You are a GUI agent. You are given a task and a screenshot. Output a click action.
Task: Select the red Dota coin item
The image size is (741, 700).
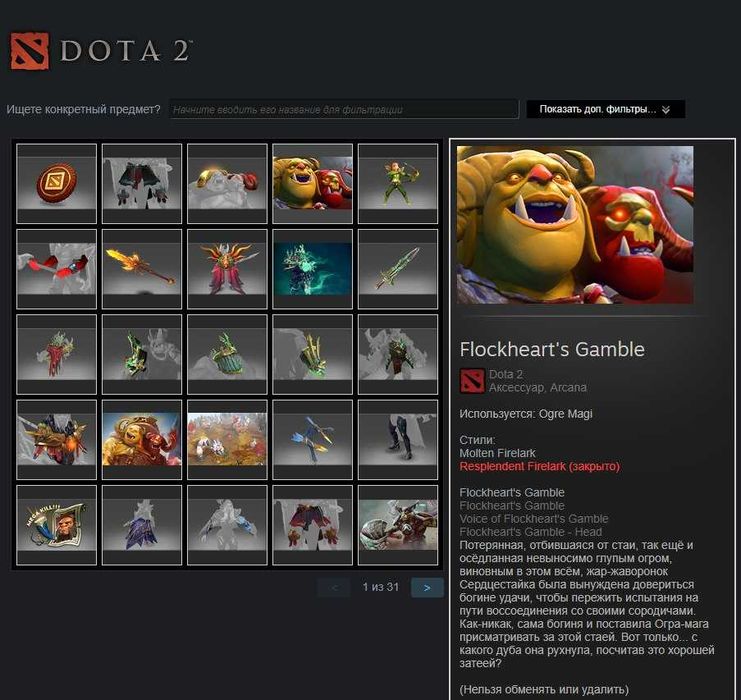point(57,183)
